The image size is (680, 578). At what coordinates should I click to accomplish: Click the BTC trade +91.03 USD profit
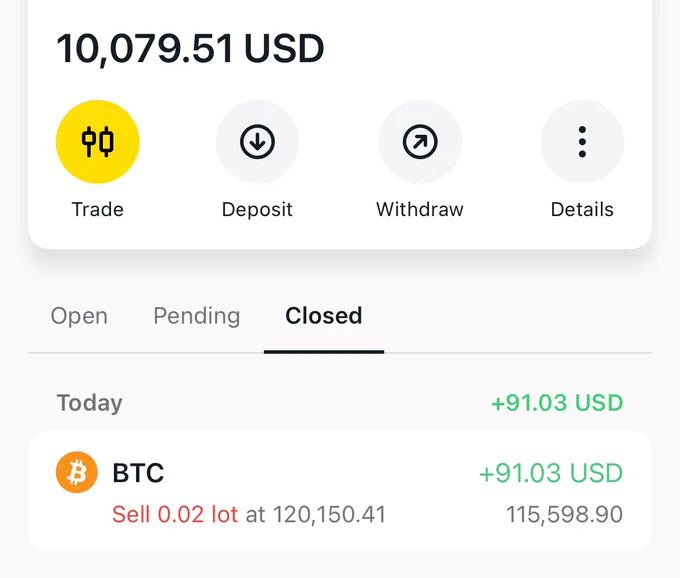551,473
